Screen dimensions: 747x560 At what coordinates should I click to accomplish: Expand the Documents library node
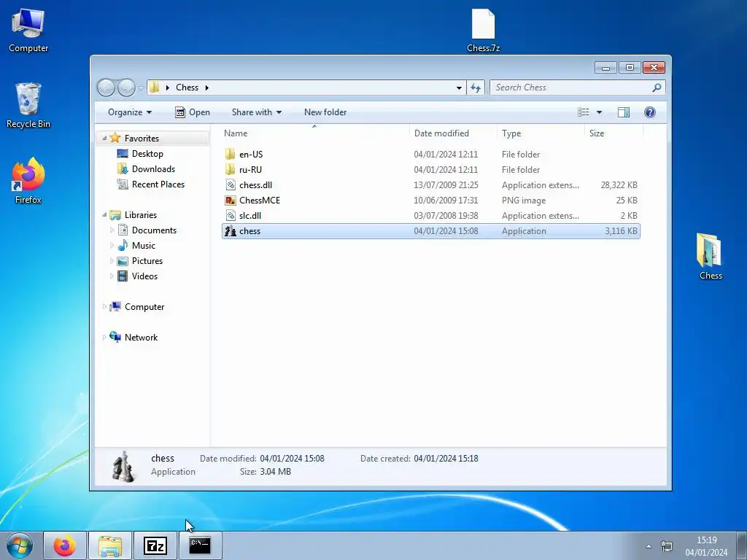pyautogui.click(x=112, y=230)
